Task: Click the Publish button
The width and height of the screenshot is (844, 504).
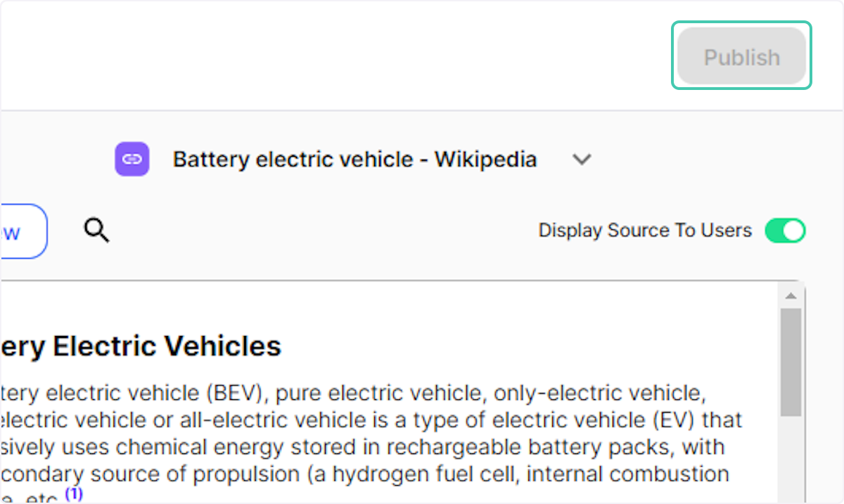Action: (x=741, y=57)
